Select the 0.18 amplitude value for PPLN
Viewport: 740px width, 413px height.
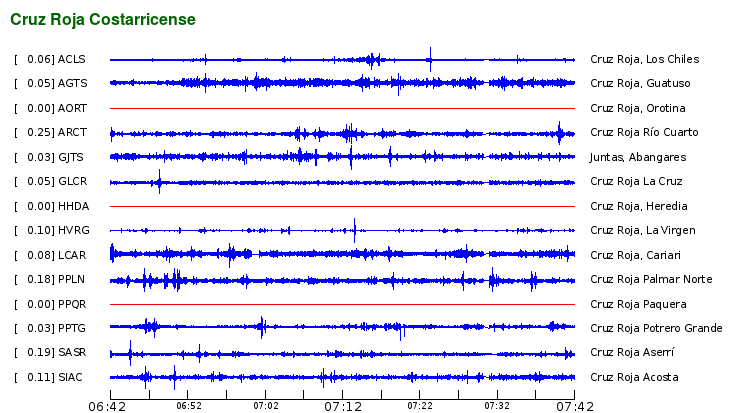(x=39, y=279)
